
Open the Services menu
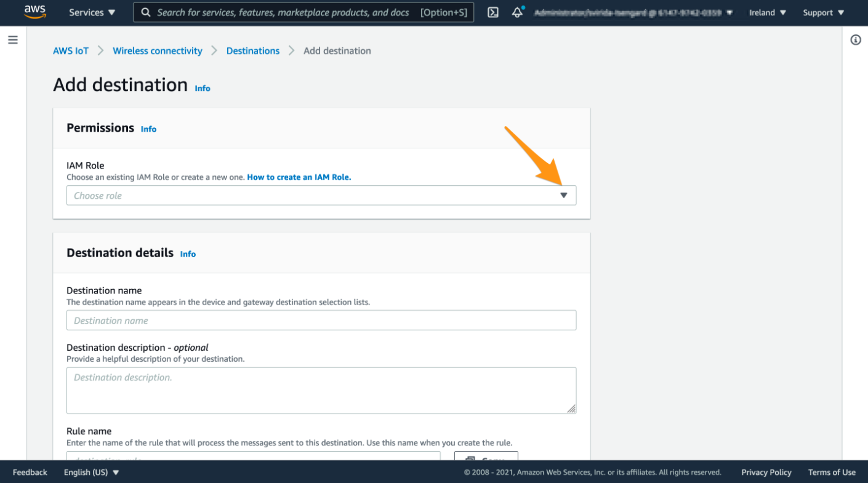(x=92, y=12)
